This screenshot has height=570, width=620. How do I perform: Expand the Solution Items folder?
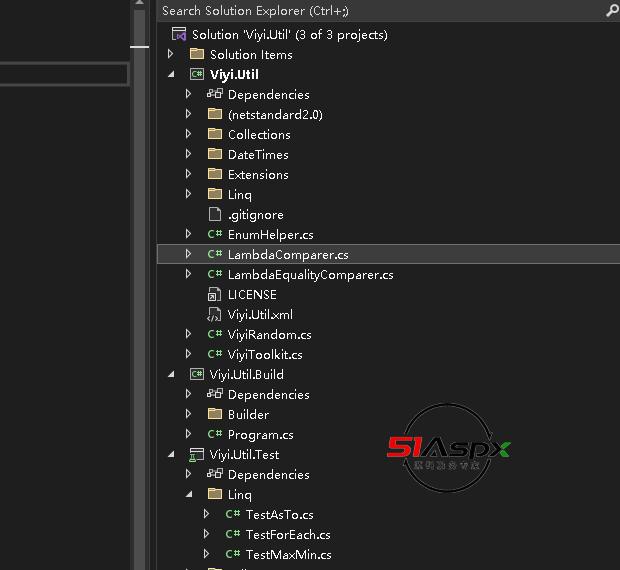coord(171,55)
